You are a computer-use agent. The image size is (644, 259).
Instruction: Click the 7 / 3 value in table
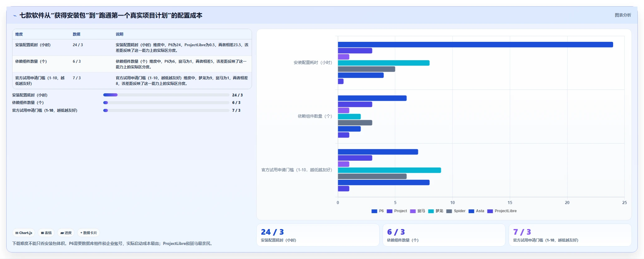coord(77,78)
